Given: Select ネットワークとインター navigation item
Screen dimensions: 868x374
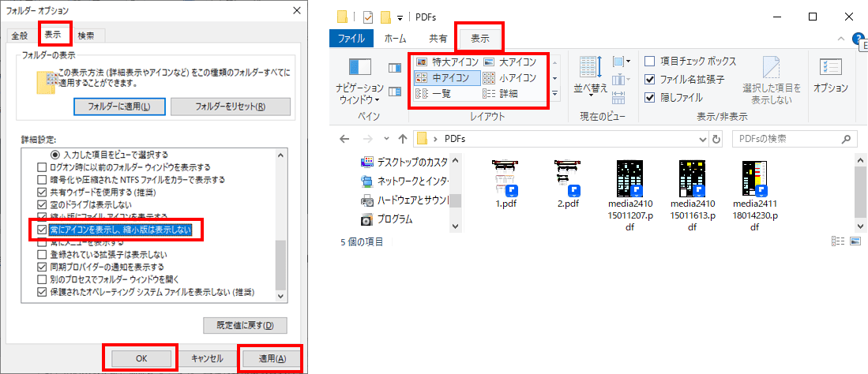Looking at the screenshot, I should pos(404,181).
